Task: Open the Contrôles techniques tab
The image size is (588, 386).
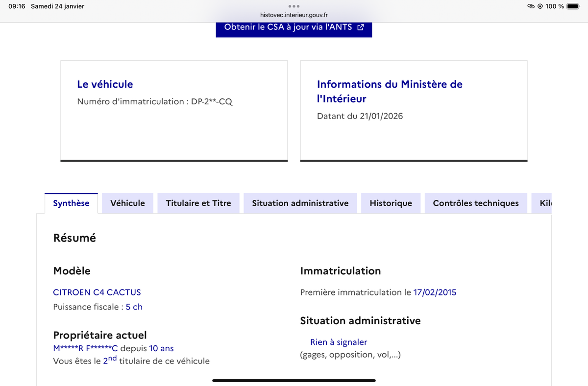Action: click(x=475, y=203)
